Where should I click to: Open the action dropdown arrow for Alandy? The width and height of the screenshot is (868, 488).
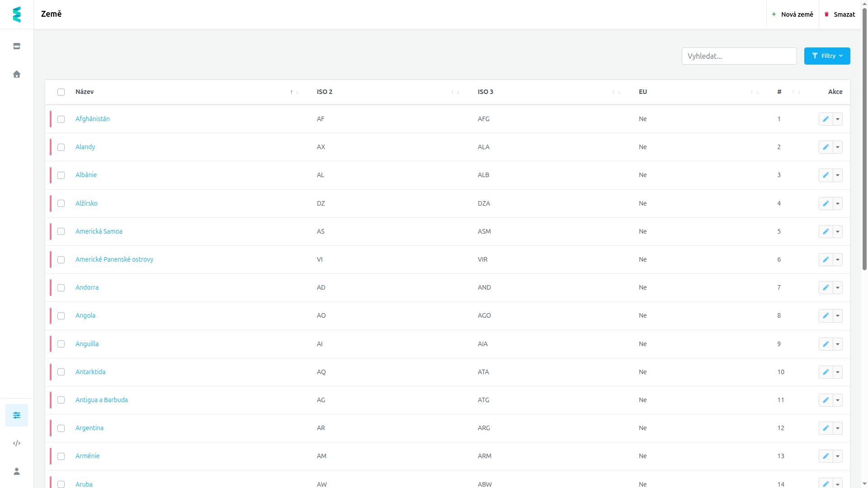click(x=838, y=147)
